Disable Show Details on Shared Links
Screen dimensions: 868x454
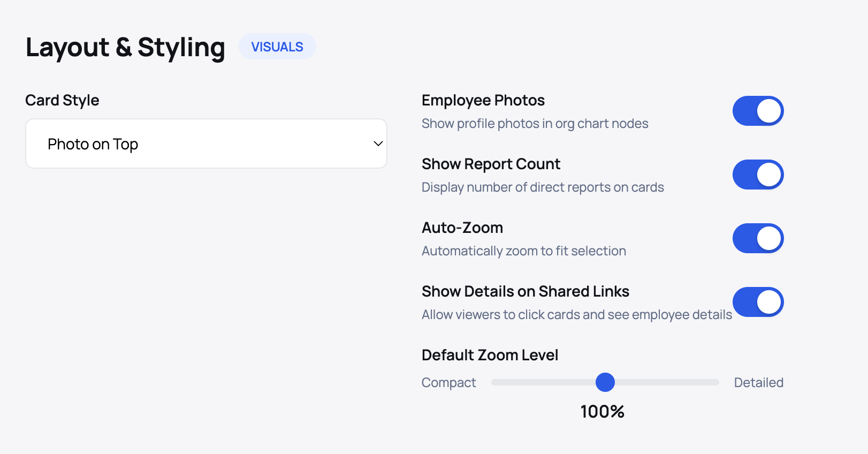point(758,302)
